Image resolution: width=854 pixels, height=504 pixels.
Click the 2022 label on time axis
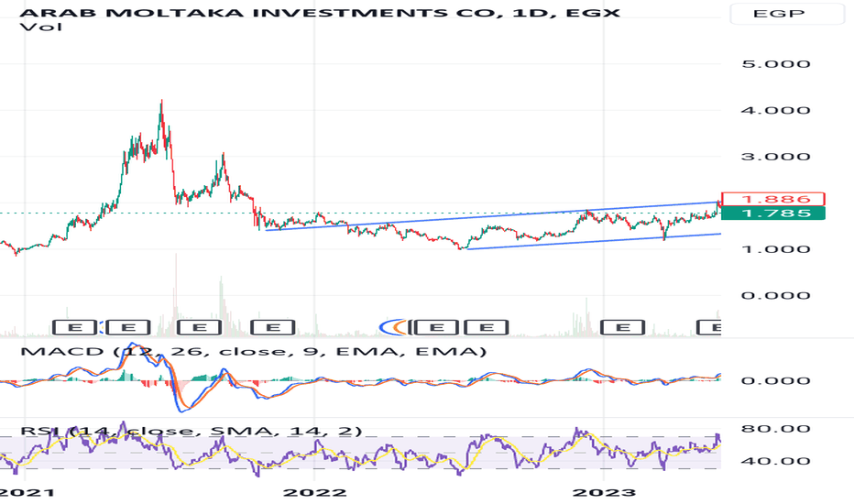tap(315, 493)
